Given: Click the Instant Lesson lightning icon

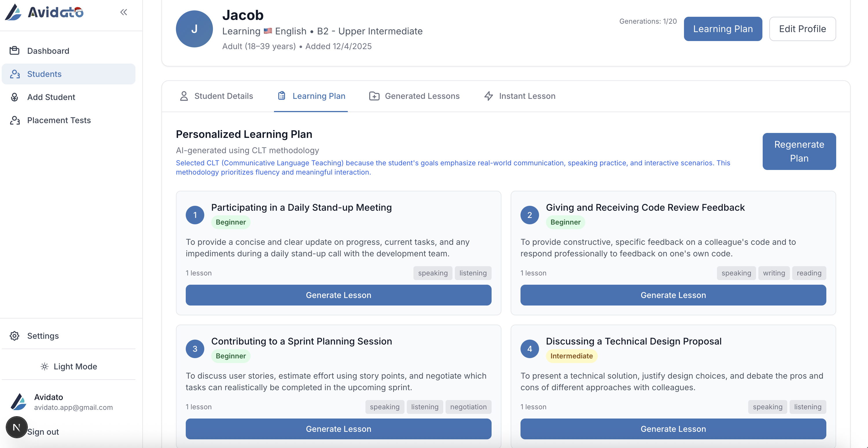Looking at the screenshot, I should [x=489, y=96].
